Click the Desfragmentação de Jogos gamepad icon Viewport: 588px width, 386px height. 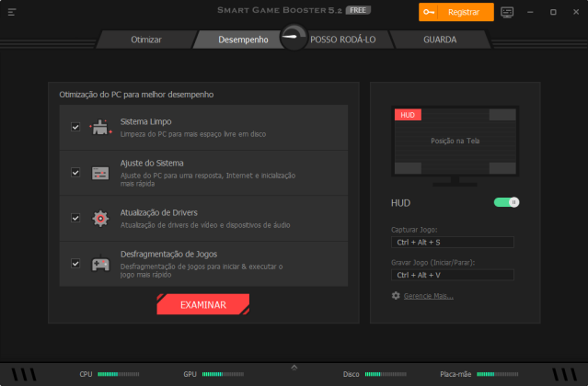(100, 264)
